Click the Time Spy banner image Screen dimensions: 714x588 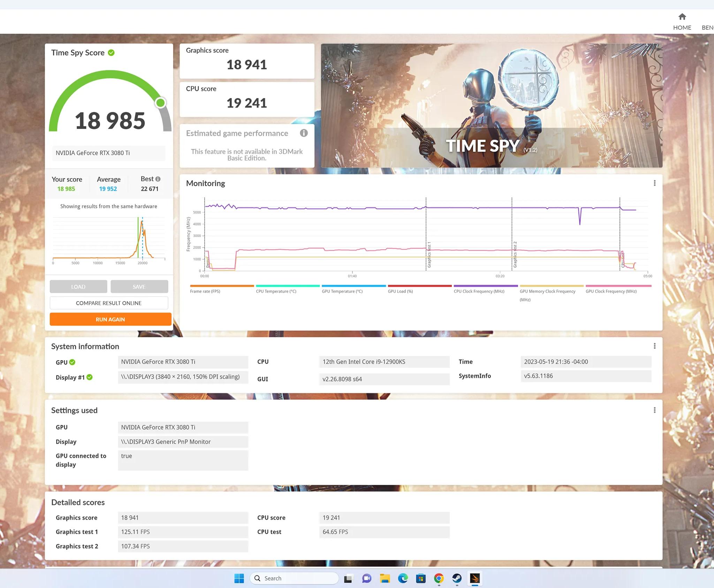coord(492,106)
